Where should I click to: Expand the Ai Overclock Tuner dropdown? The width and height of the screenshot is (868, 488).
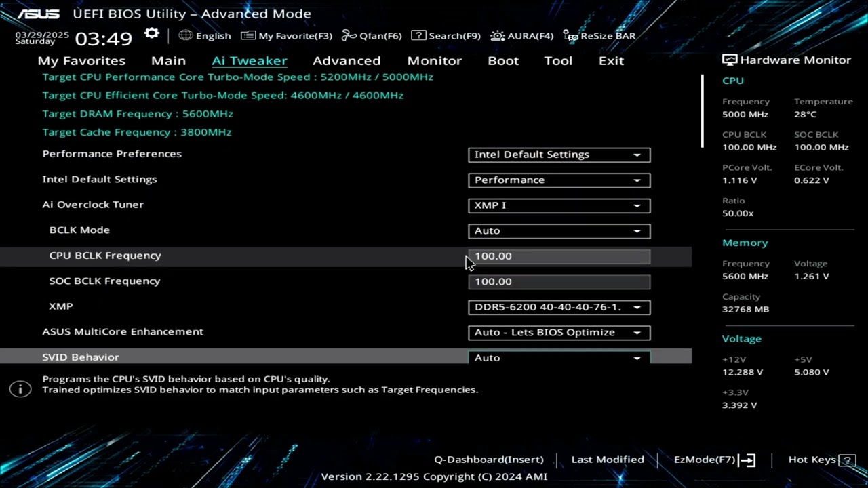[559, 205]
